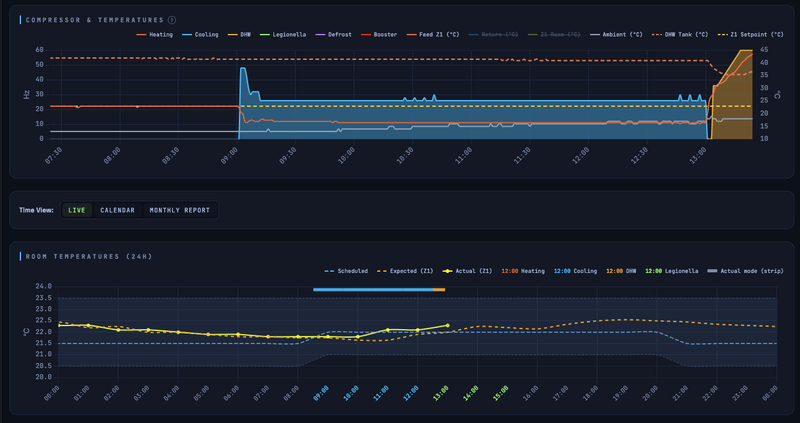Click the 09:00 tick label in compressor chart
The image size is (800, 423).
(230, 155)
